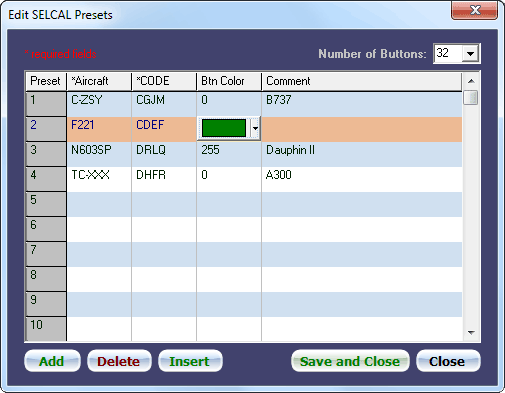Click the Btn Color cell in row 1
The image size is (505, 393).
(x=229, y=104)
